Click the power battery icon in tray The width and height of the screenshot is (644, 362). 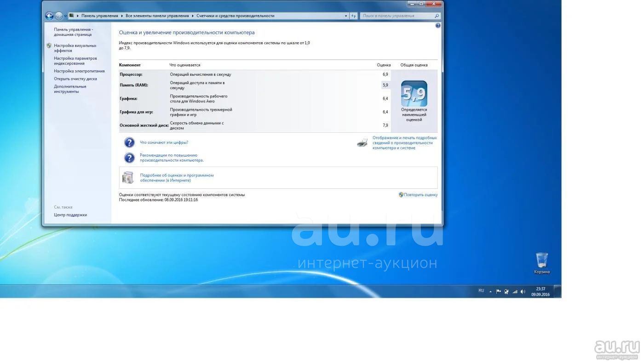pos(506,292)
